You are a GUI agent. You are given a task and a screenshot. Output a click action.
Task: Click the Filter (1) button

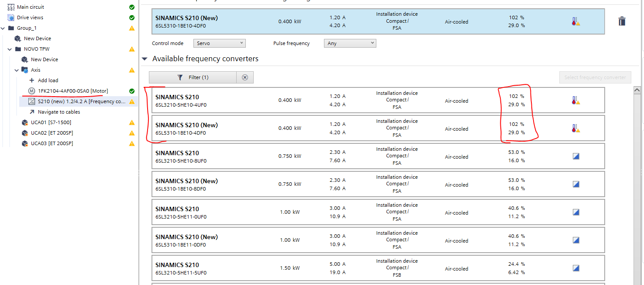(x=193, y=77)
